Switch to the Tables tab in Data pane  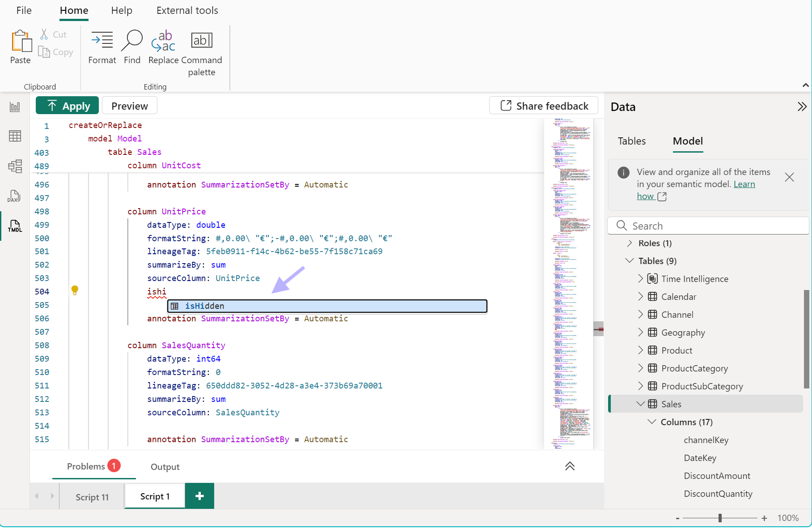click(x=632, y=141)
